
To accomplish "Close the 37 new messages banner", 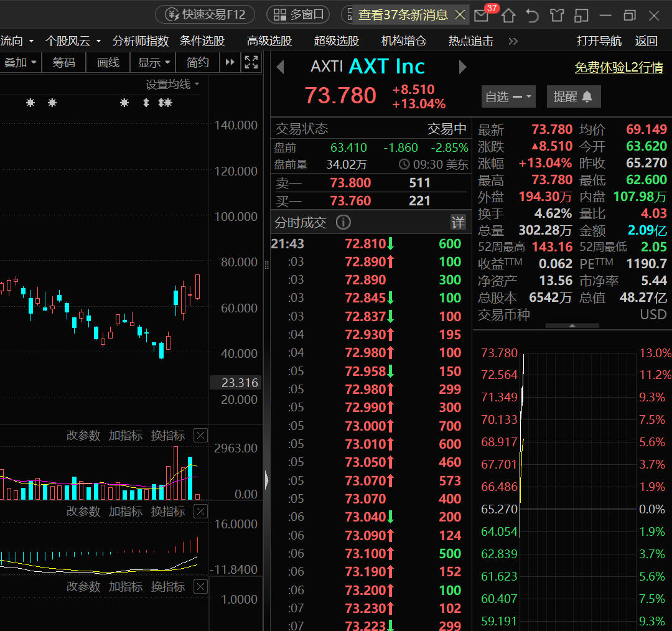I will click(x=460, y=15).
